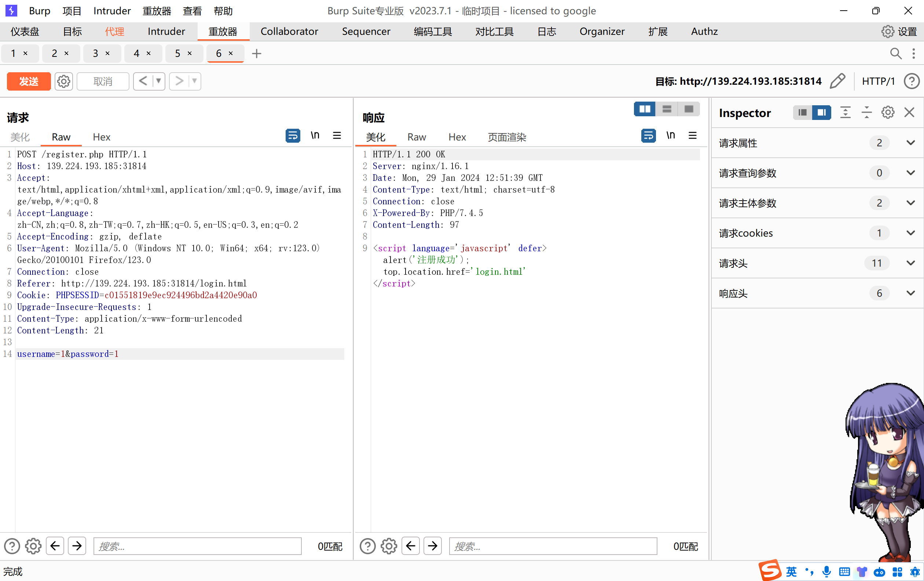Select the request 美化 Pretty view tab

tap(20, 137)
